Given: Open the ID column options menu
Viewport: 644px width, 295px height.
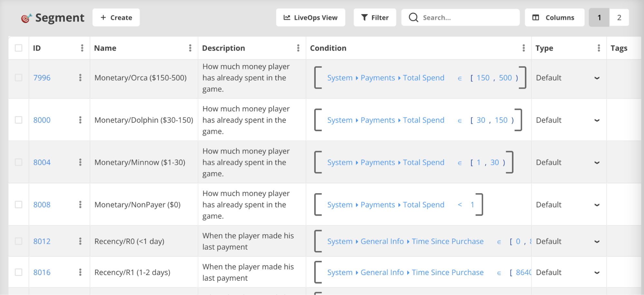Looking at the screenshot, I should tap(82, 48).
